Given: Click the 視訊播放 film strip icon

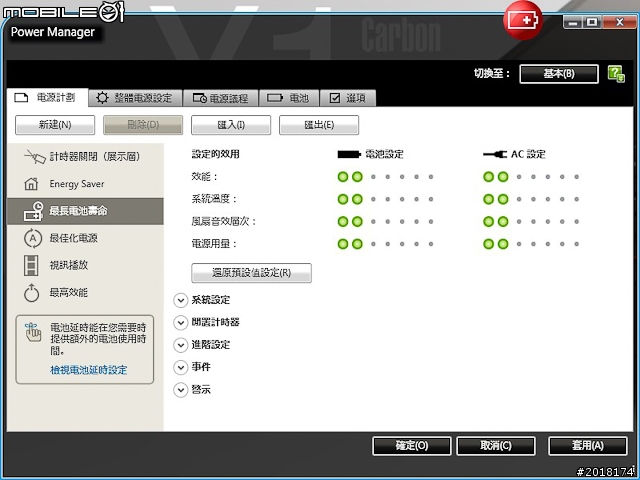Looking at the screenshot, I should tap(31, 265).
